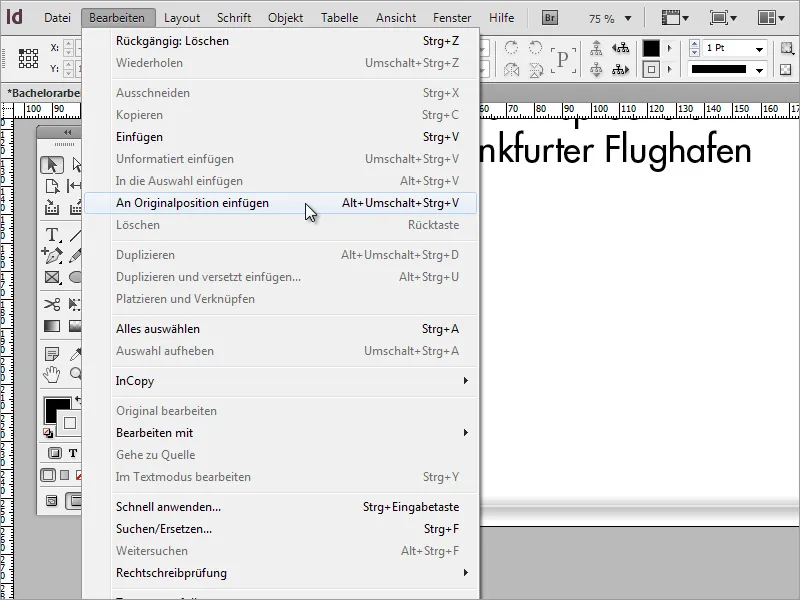The height and width of the screenshot is (600, 800).
Task: Open the stroke style dropdown
Action: pyautogui.click(x=759, y=69)
